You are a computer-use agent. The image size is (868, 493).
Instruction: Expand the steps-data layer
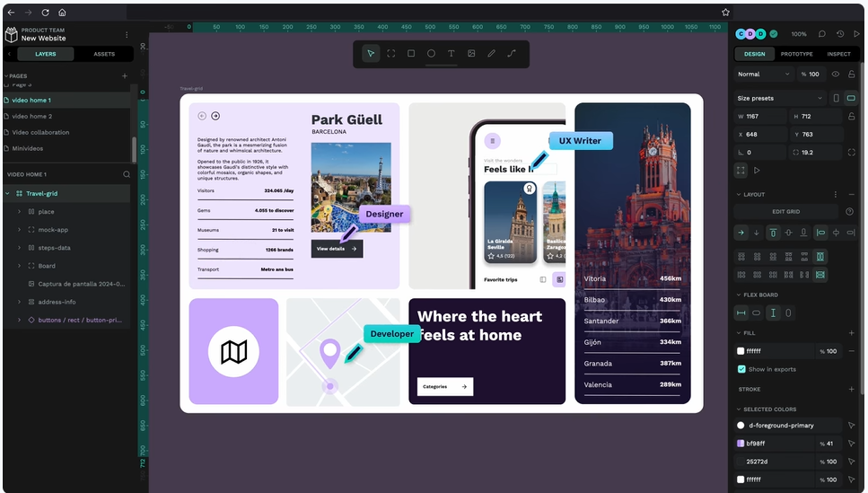click(19, 248)
